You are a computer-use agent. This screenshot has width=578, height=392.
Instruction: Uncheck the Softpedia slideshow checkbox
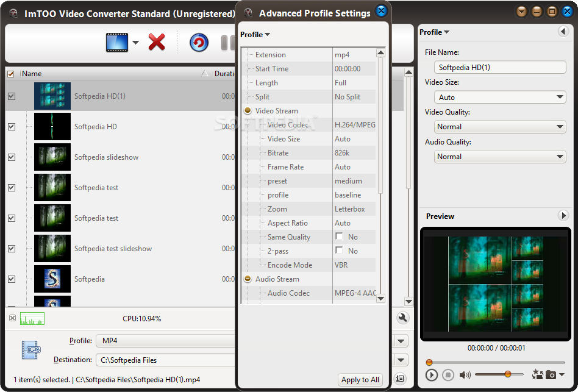12,157
